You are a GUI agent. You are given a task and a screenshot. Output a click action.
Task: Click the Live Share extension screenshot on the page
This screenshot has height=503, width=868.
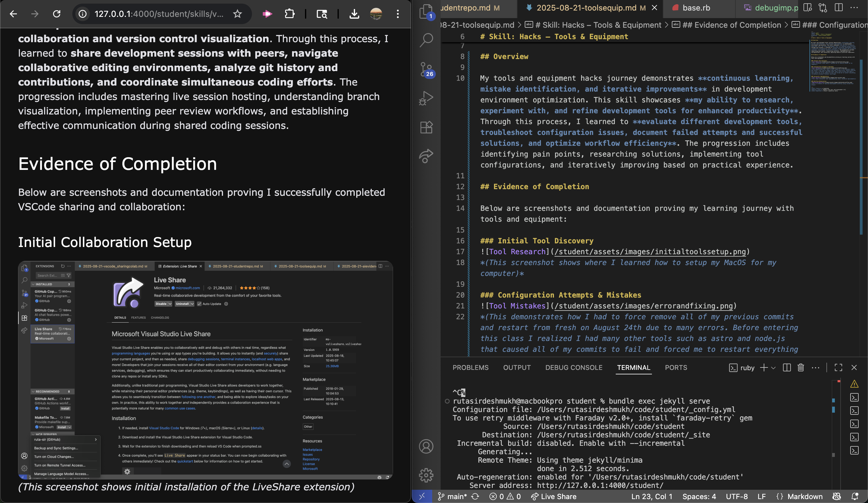pyautogui.click(x=205, y=370)
